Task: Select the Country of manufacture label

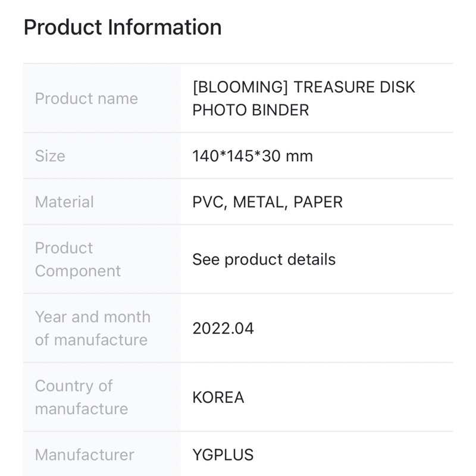Action: (81, 397)
